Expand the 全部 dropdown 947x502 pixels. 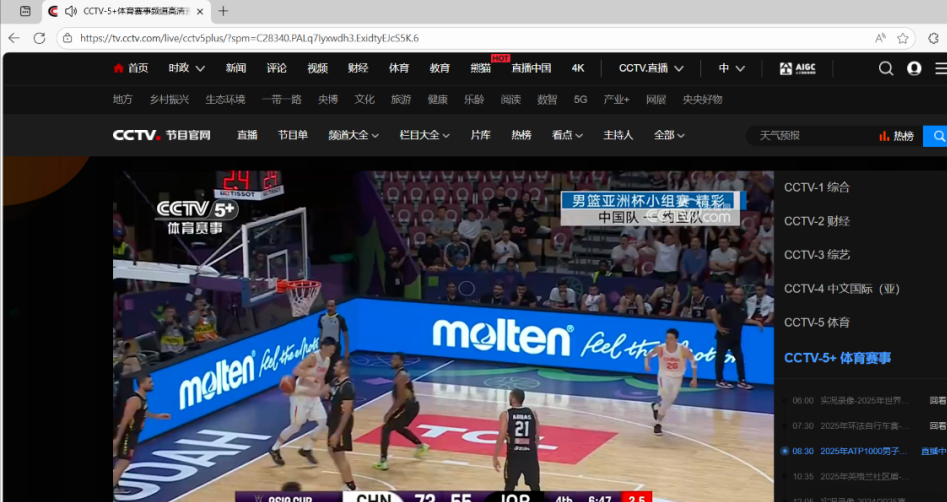pos(669,135)
